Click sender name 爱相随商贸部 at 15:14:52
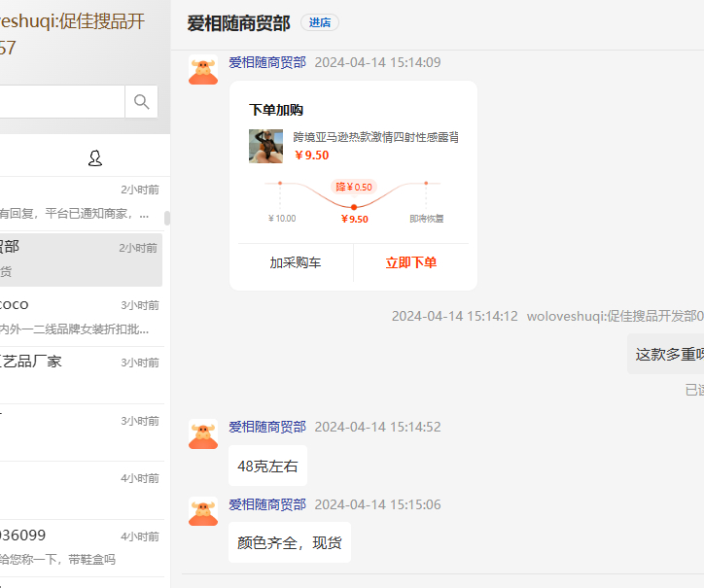The height and width of the screenshot is (588, 704). click(x=267, y=427)
